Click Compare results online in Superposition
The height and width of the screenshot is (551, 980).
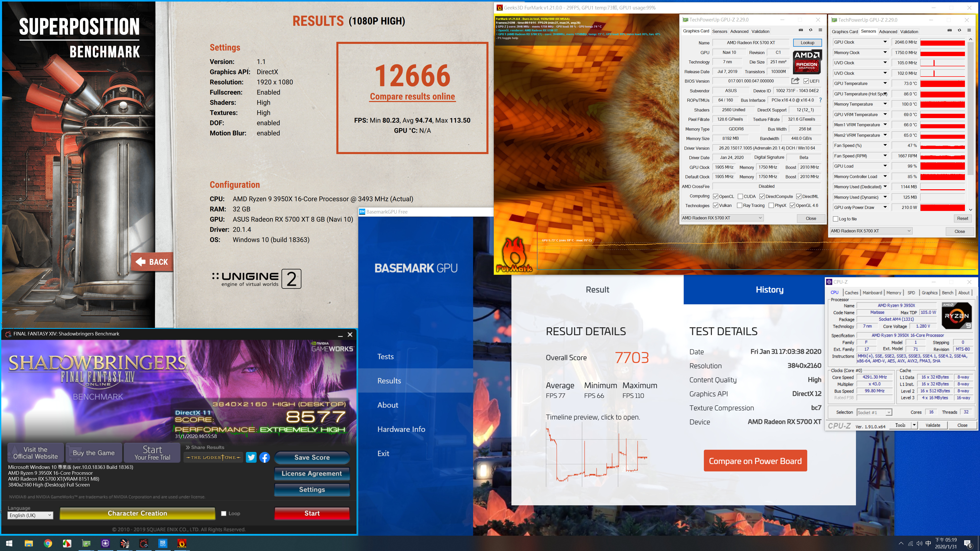pyautogui.click(x=412, y=97)
